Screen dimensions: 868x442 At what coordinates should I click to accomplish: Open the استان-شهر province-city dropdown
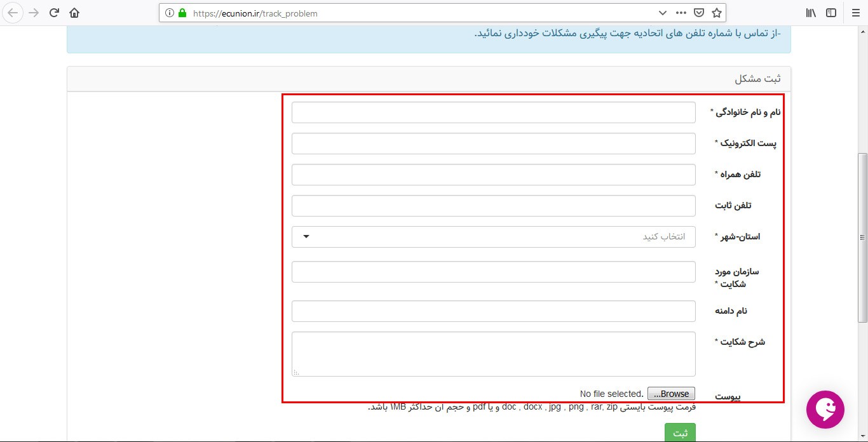[x=493, y=237]
